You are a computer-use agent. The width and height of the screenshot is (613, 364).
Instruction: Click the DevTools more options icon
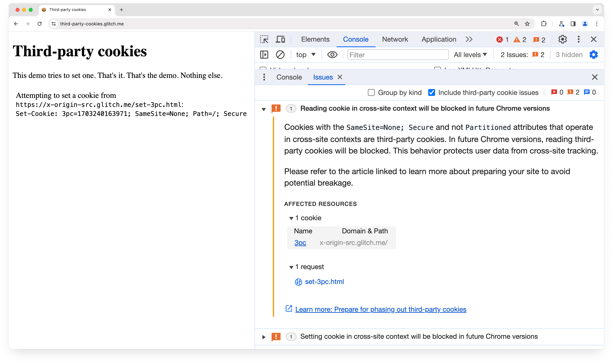coord(578,39)
